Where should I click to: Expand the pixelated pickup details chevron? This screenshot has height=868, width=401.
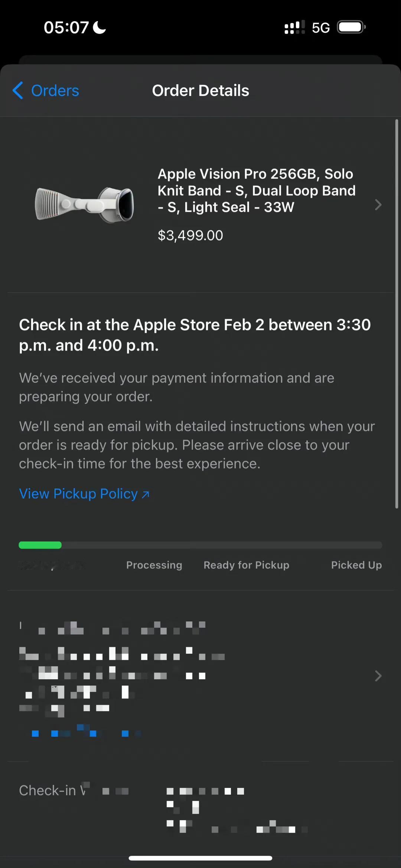pyautogui.click(x=378, y=676)
